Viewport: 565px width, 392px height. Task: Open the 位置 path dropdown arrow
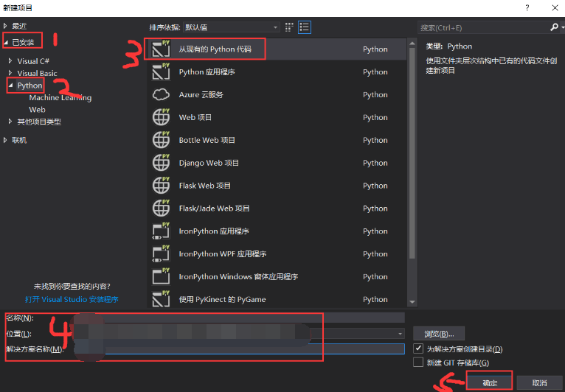pyautogui.click(x=400, y=334)
